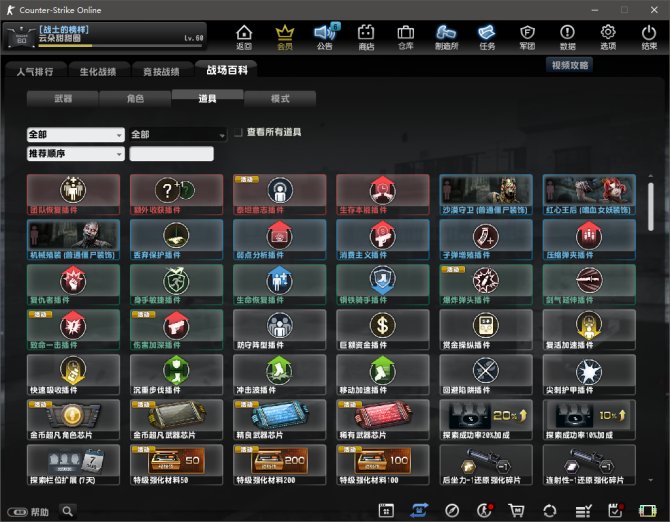Select the 稀有武器芯片 red chip item

[x=383, y=419]
